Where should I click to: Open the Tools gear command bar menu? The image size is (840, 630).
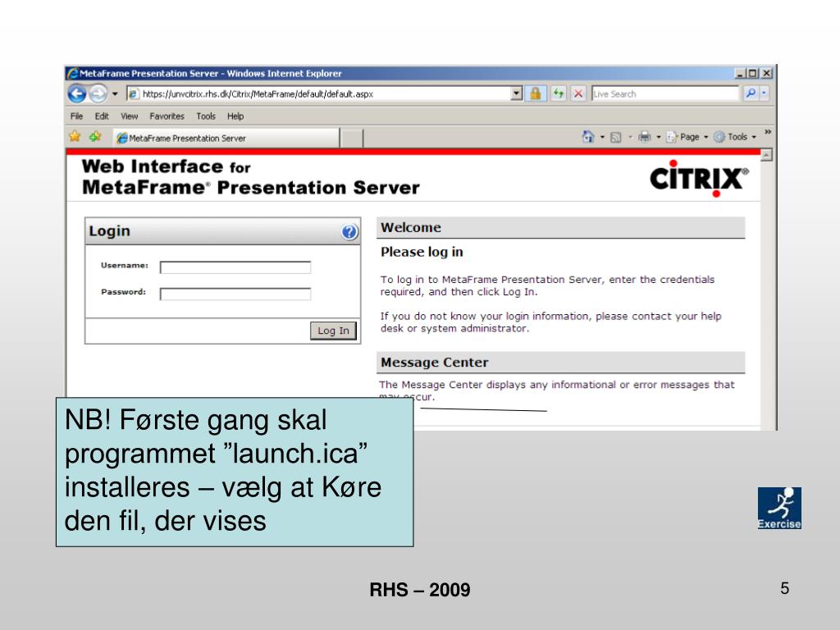click(736, 137)
